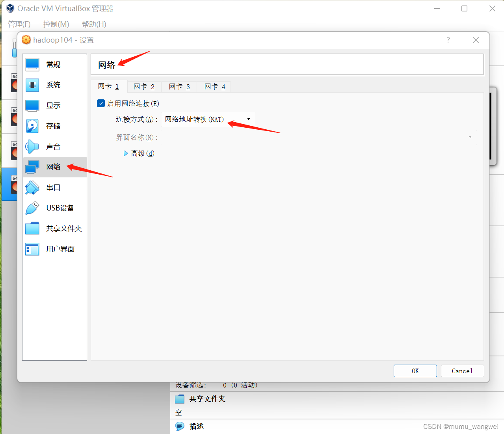
Task: Select the 声音 label in the category list
Action: (x=53, y=147)
